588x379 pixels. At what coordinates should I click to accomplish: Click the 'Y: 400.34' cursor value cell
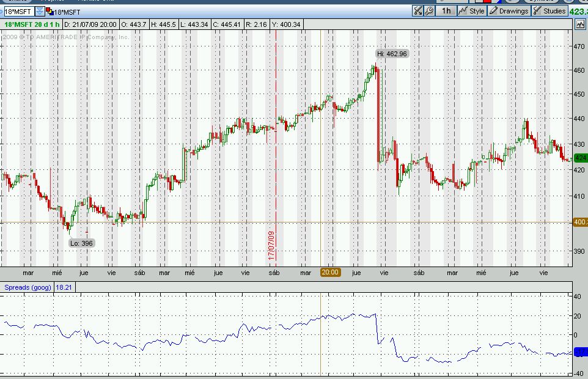[x=287, y=24]
